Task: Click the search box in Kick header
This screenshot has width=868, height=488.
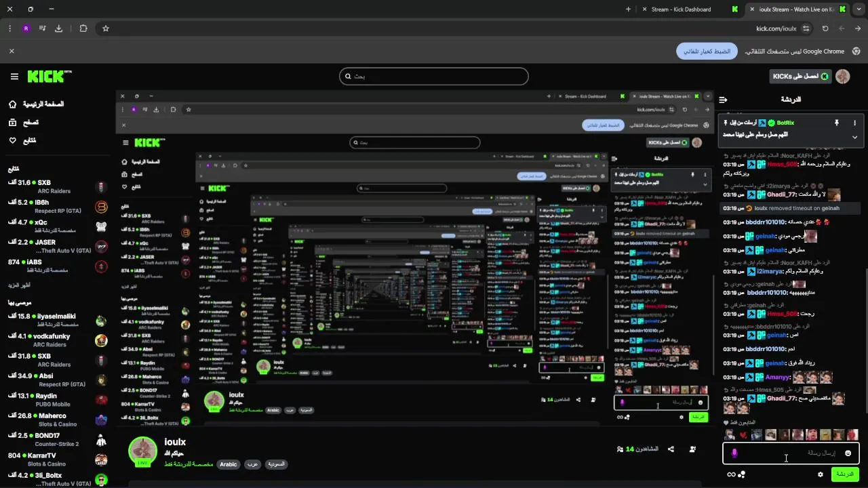Action: coord(434,76)
